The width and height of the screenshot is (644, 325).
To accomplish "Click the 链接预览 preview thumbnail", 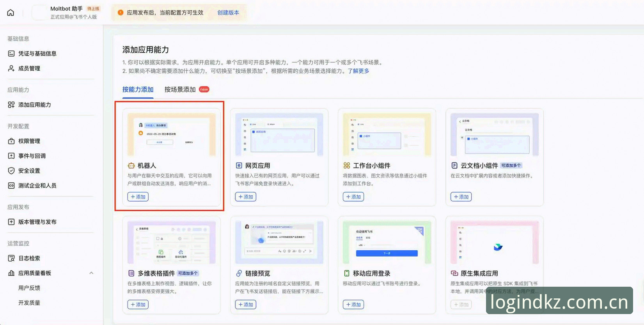I will coord(279,243).
